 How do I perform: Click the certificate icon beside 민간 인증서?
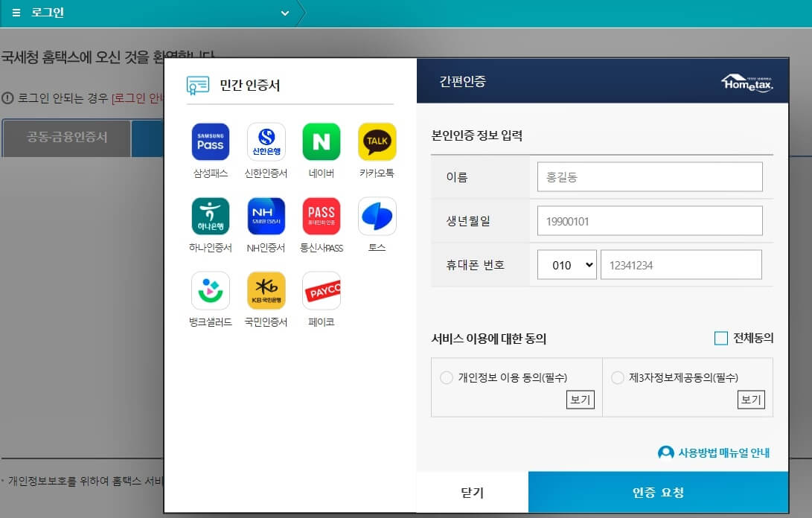click(x=198, y=85)
